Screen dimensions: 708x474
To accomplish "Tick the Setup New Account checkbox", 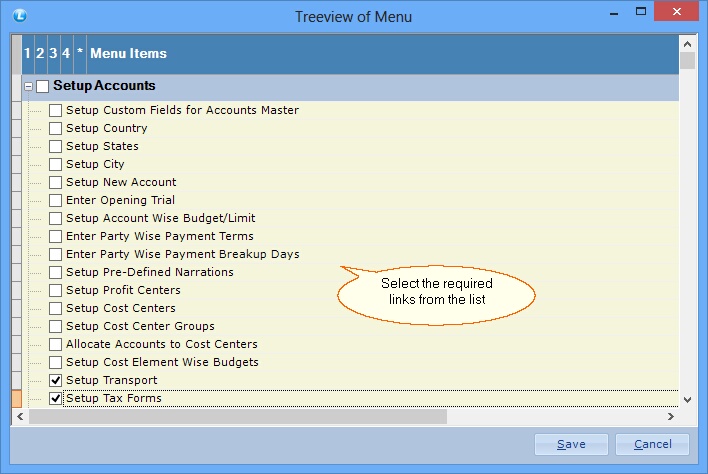I will click(56, 183).
